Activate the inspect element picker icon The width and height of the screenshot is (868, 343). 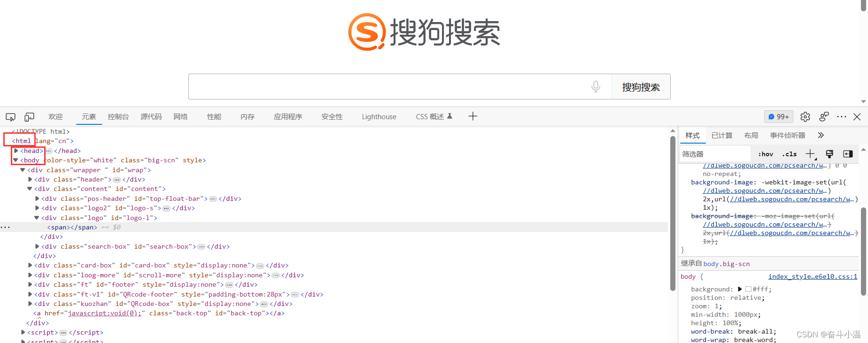coord(10,117)
